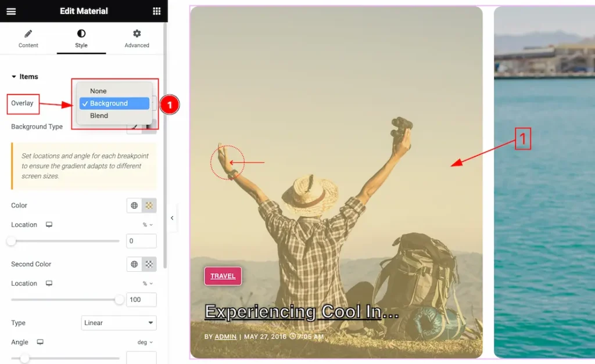
Task: Open the Type dropdown showing Linear
Action: [x=119, y=323]
